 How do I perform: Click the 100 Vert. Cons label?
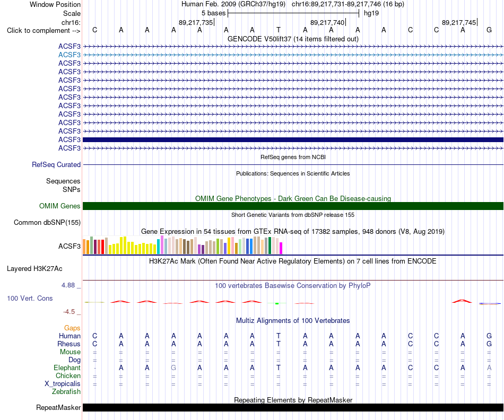point(30,298)
